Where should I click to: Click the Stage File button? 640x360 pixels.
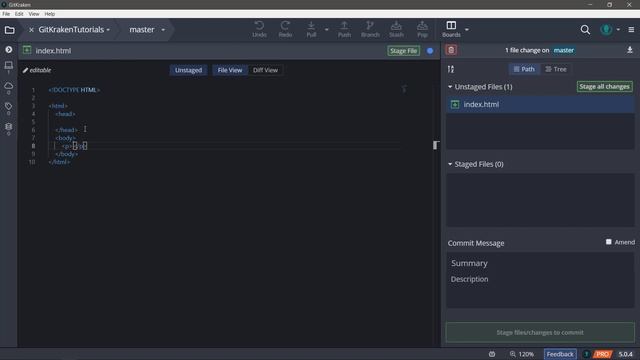point(403,51)
